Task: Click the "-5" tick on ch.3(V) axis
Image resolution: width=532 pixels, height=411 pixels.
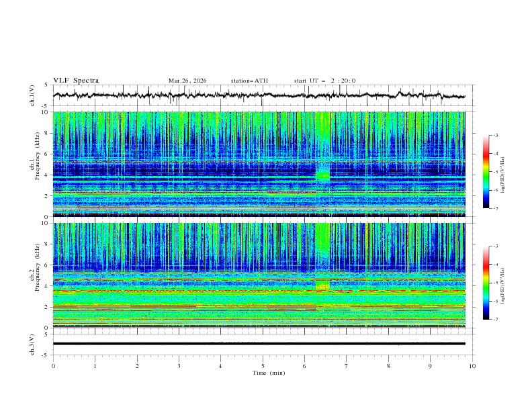Action: (x=46, y=355)
